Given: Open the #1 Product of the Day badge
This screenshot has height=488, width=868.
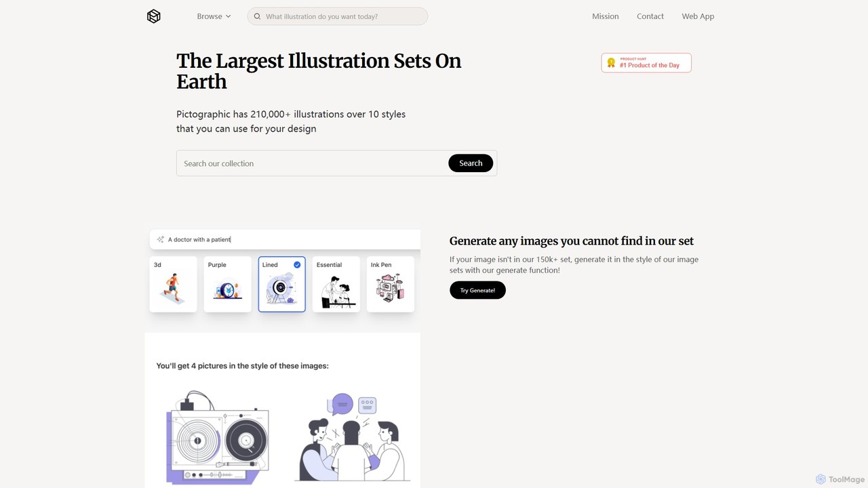Looking at the screenshot, I should 646,63.
